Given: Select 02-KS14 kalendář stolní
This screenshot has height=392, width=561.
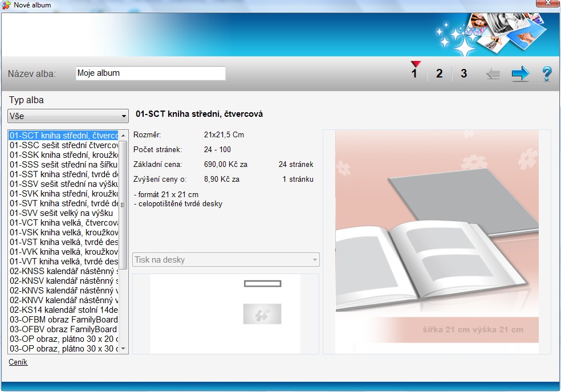Looking at the screenshot, I should (x=64, y=310).
